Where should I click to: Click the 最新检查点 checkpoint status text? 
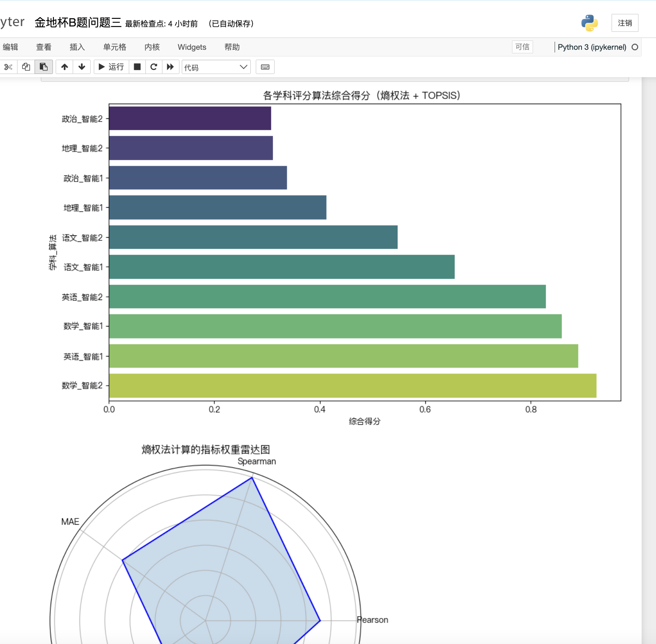click(x=162, y=24)
